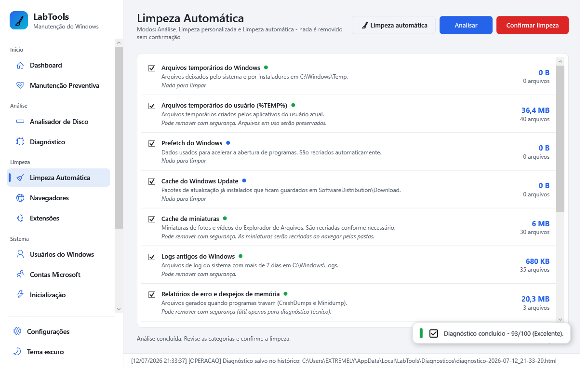
Task: Uncheck Arquivos temporários do usuário (%TEMP%) checkbox
Action: pos(152,106)
